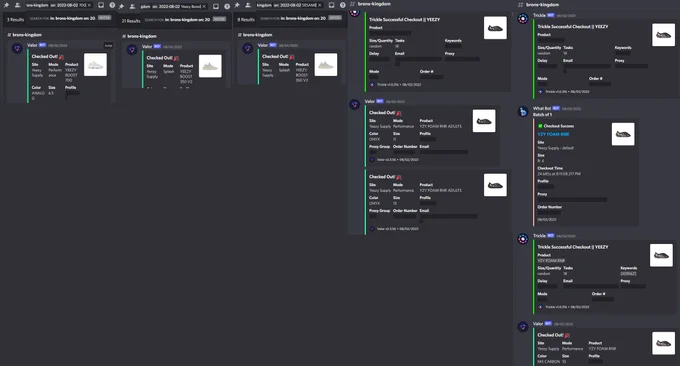Image resolution: width=680 pixels, height=366 pixels.
Task: Open the inbox icon in 21 Results window
Action: pyautogui.click(x=216, y=7)
